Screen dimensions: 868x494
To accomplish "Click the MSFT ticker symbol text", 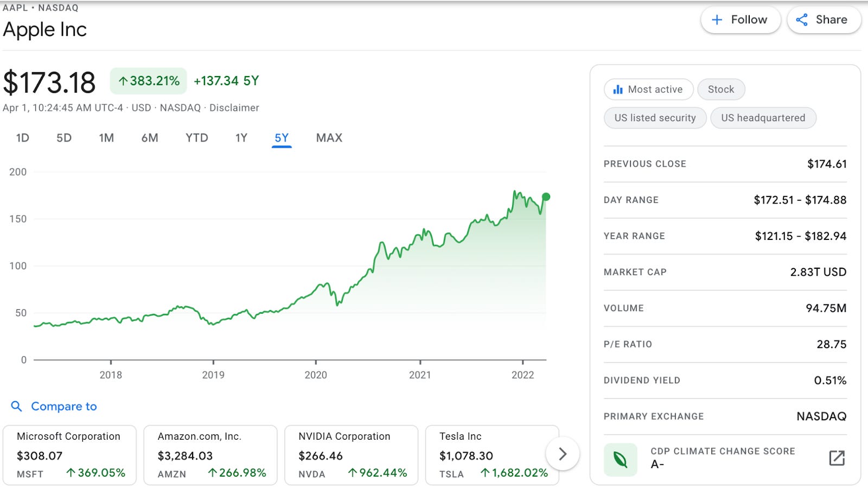I will point(30,474).
